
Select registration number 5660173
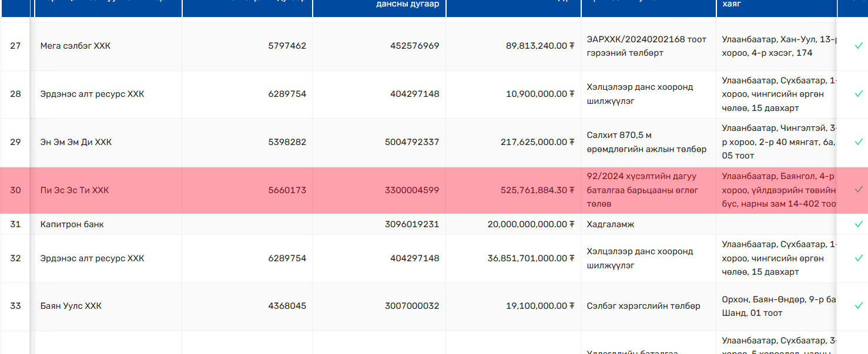coord(287,190)
